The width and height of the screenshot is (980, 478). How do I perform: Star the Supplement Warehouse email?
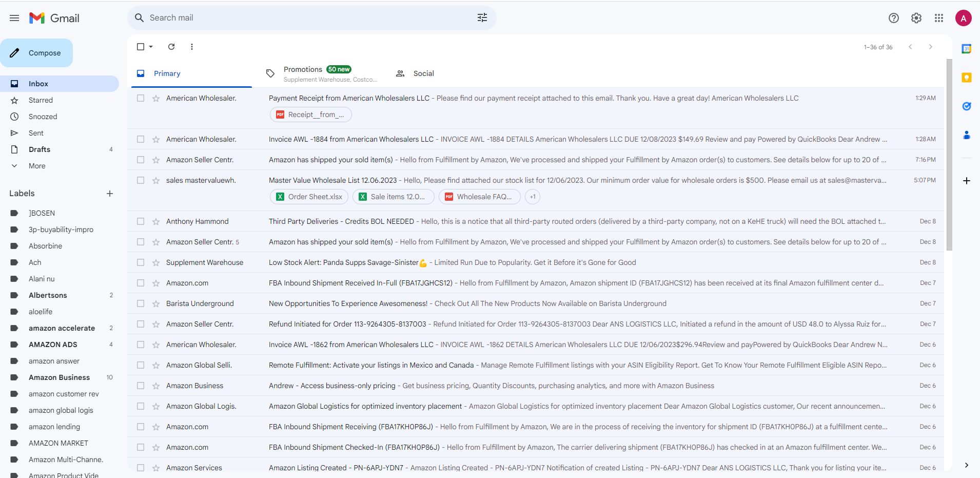point(156,262)
